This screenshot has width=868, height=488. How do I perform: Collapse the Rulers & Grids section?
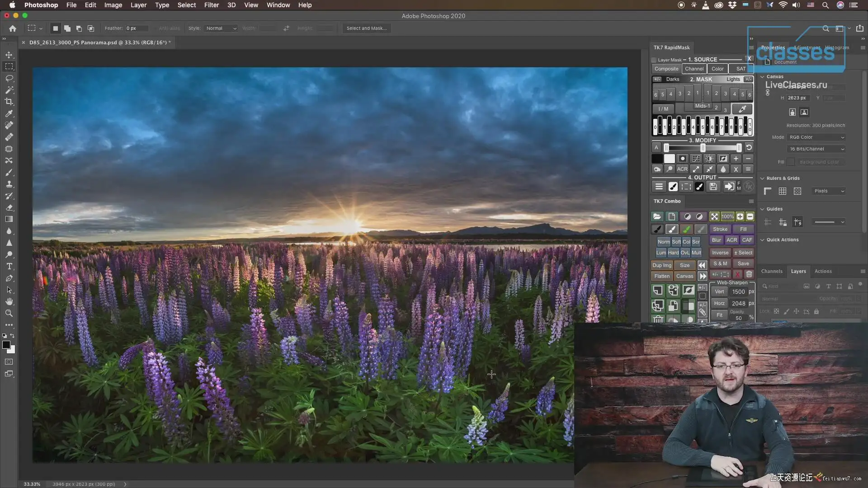pyautogui.click(x=762, y=178)
